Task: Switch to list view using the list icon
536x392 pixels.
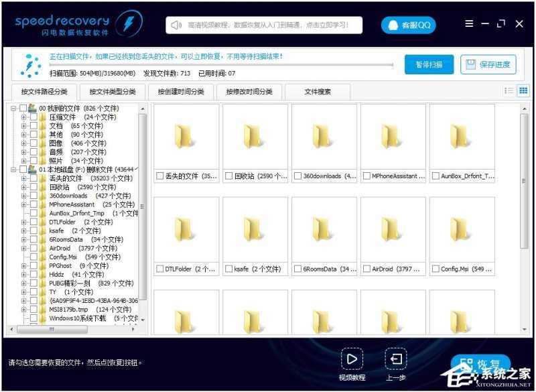Action: click(508, 90)
